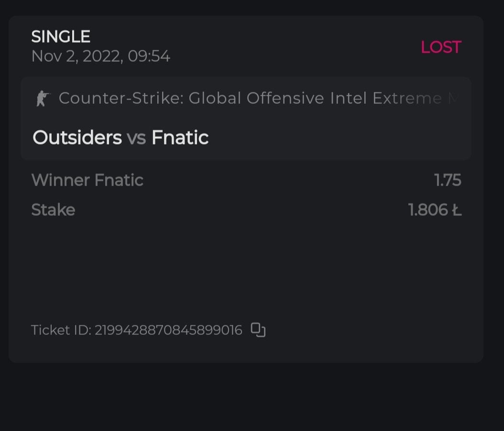Click the 1.806 stake amount
The image size is (504, 431).
[428, 210]
